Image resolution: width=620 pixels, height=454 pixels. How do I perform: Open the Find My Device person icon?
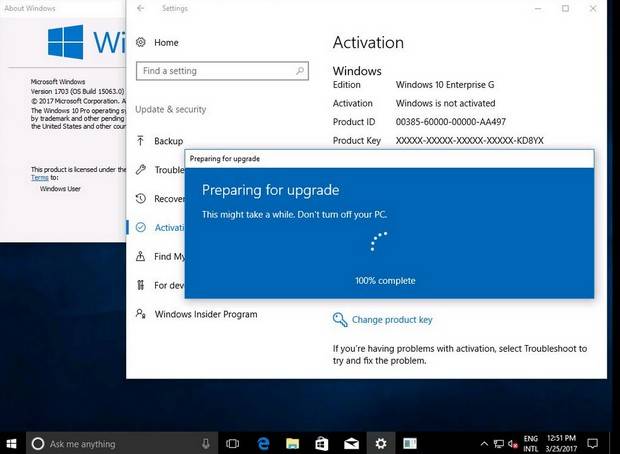pyautogui.click(x=140, y=256)
